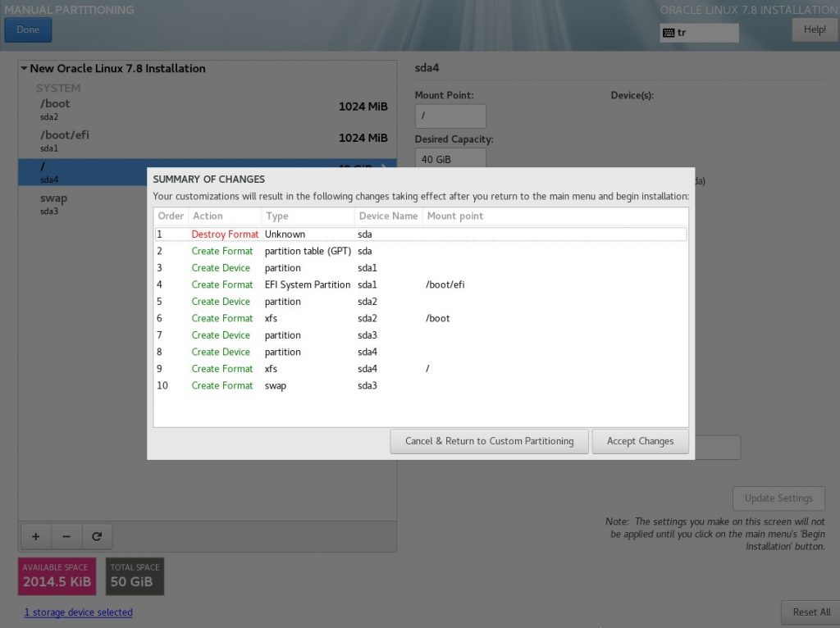Click the Available Space 2014.5 KiB box
Image resolution: width=840 pixels, height=628 pixels.
tap(57, 576)
